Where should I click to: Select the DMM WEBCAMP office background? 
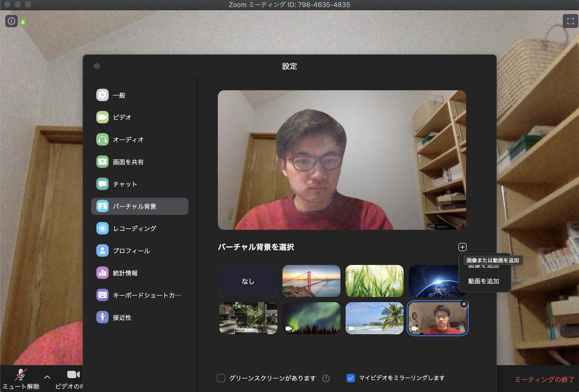click(248, 318)
